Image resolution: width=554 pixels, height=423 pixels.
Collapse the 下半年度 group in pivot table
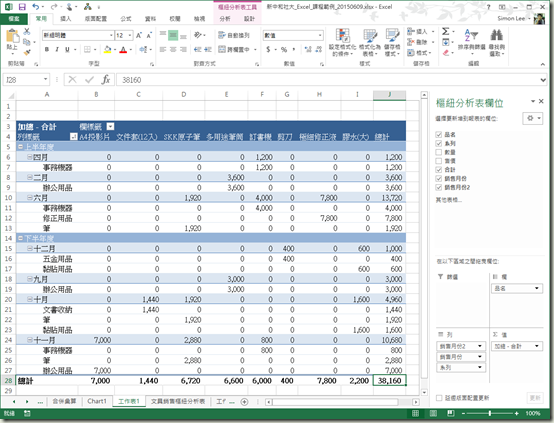(21, 238)
